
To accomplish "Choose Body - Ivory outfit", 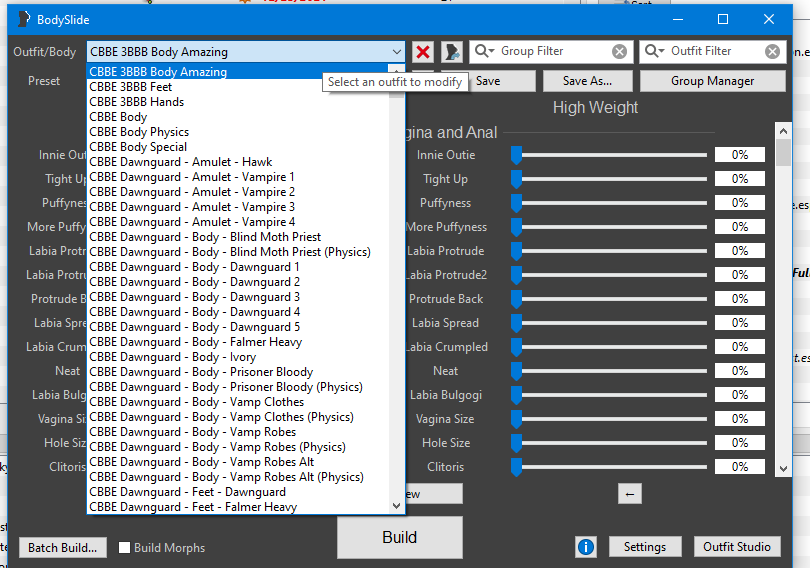I will [237, 356].
